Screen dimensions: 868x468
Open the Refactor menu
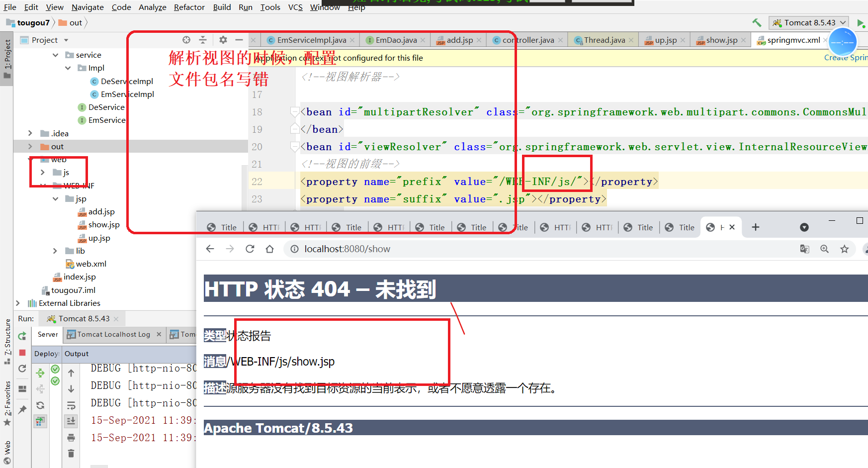tap(189, 7)
